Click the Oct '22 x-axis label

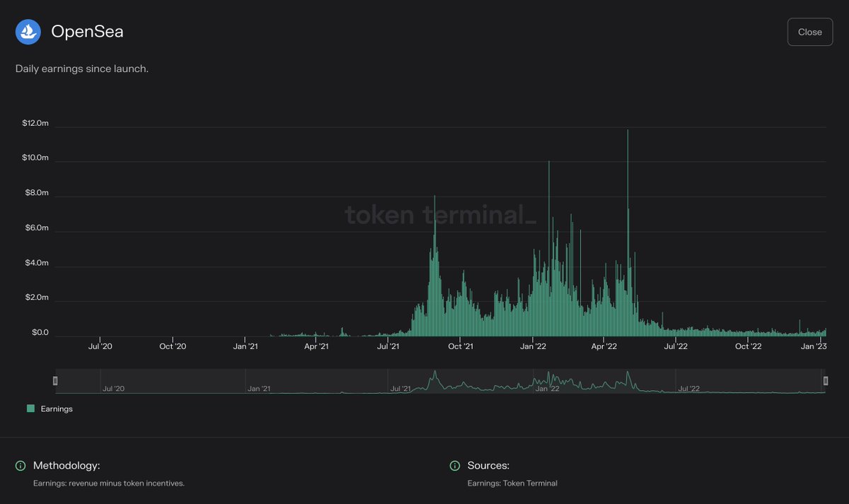748,346
